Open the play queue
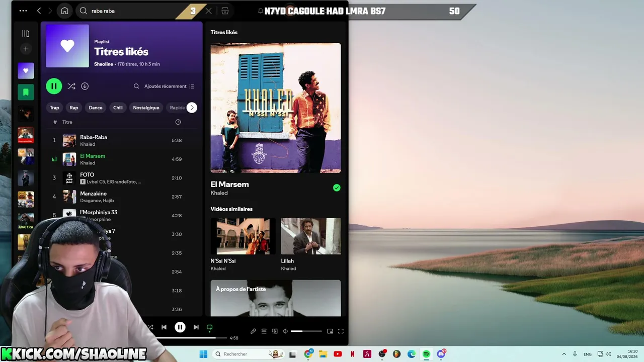The width and height of the screenshot is (644, 362). pos(264,331)
